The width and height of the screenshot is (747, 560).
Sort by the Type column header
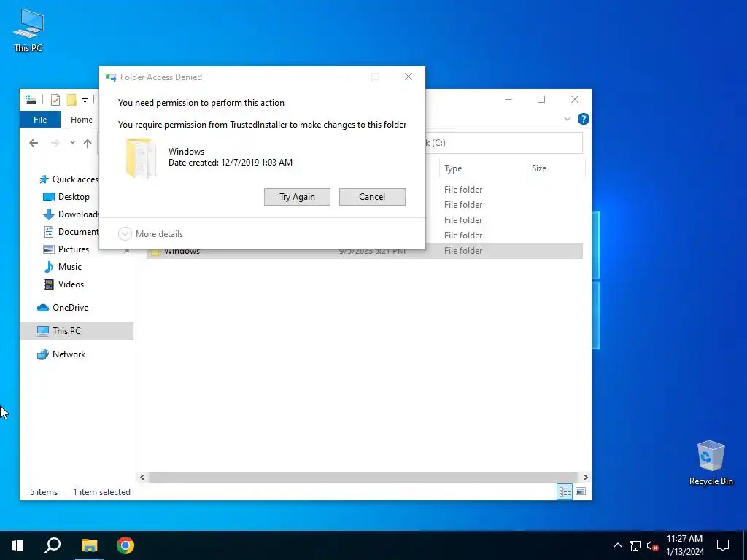pos(483,168)
